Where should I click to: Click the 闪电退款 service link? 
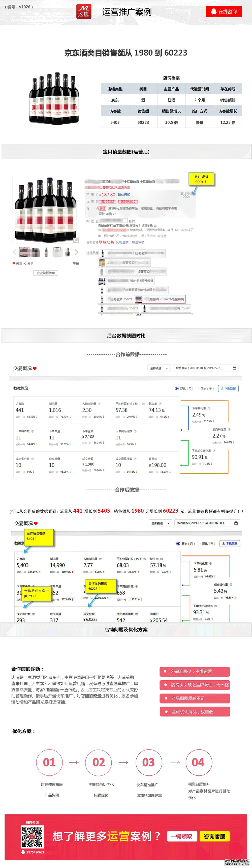tap(122, 242)
